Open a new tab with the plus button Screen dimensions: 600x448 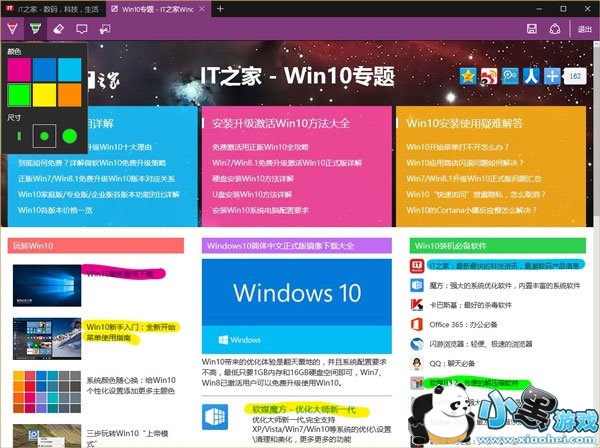220,8
